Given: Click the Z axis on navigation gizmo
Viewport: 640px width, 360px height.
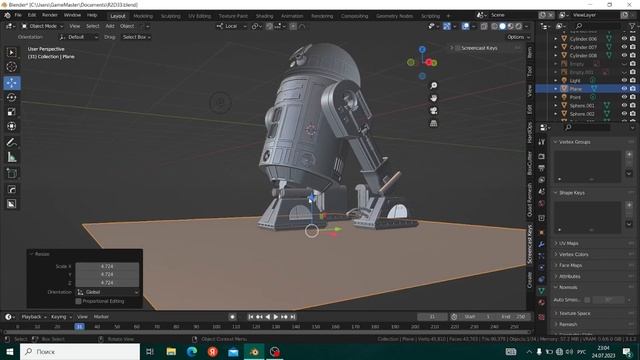Looking at the screenshot, I should pyautogui.click(x=422, y=49).
